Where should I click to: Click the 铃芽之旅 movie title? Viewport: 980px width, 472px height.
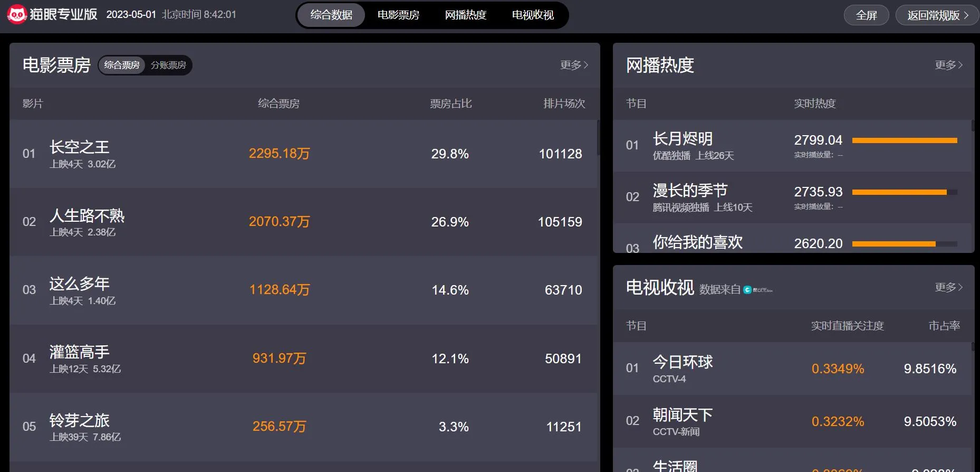click(80, 420)
